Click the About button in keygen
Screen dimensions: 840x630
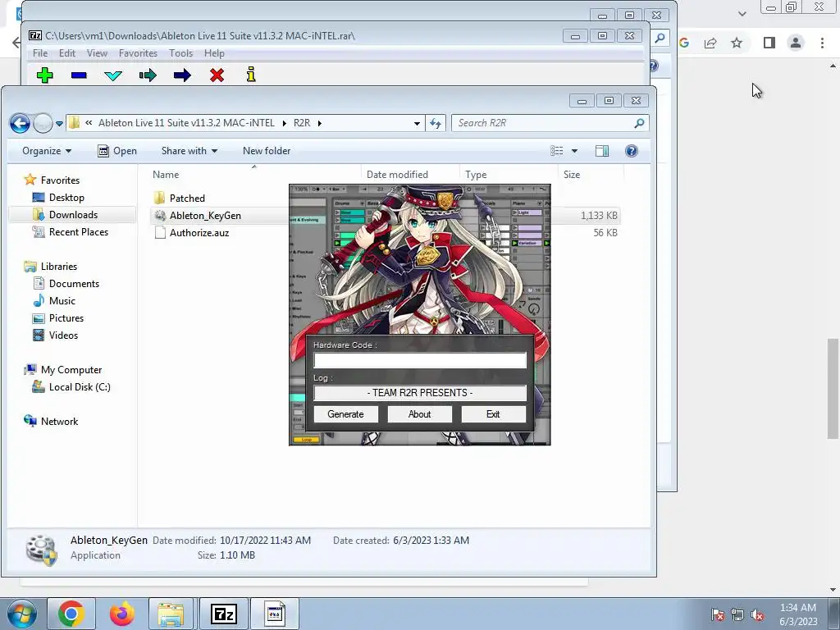[419, 414]
